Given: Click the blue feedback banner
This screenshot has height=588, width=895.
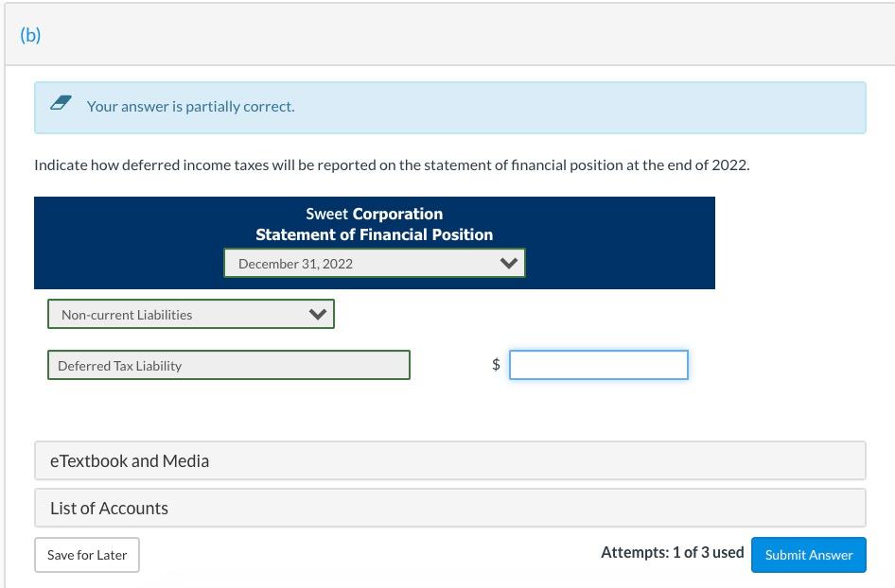Looking at the screenshot, I should (449, 107).
